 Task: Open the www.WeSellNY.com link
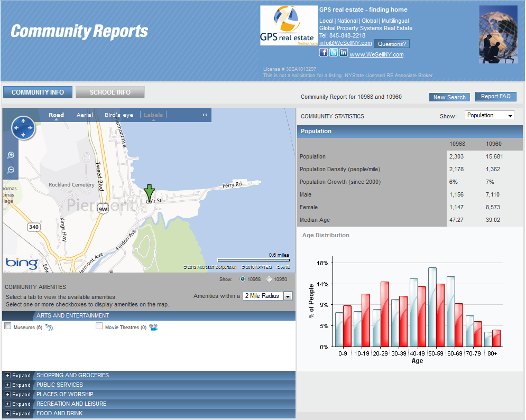376,54
